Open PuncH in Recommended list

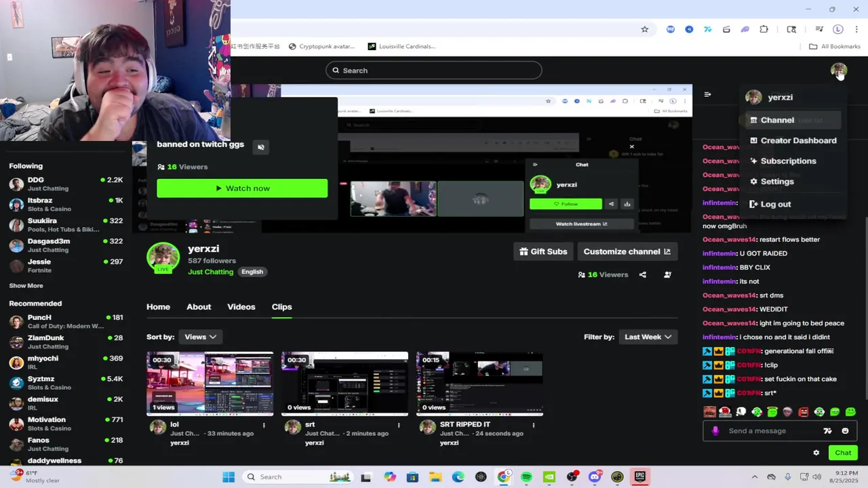66,321
